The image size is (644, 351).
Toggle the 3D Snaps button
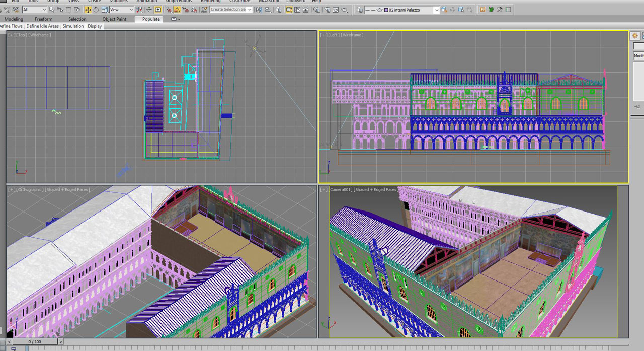pyautogui.click(x=169, y=10)
